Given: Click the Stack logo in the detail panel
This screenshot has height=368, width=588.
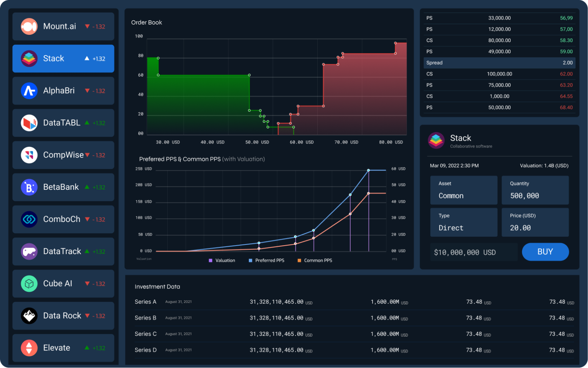Looking at the screenshot, I should 436,140.
